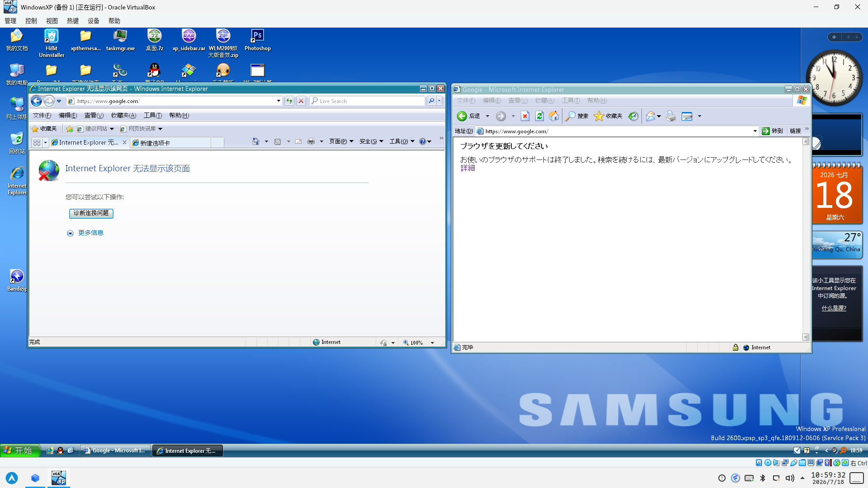Screen dimensions: 868x488
Task: Click the History icon in IE6 toolbar
Action: 633,116
